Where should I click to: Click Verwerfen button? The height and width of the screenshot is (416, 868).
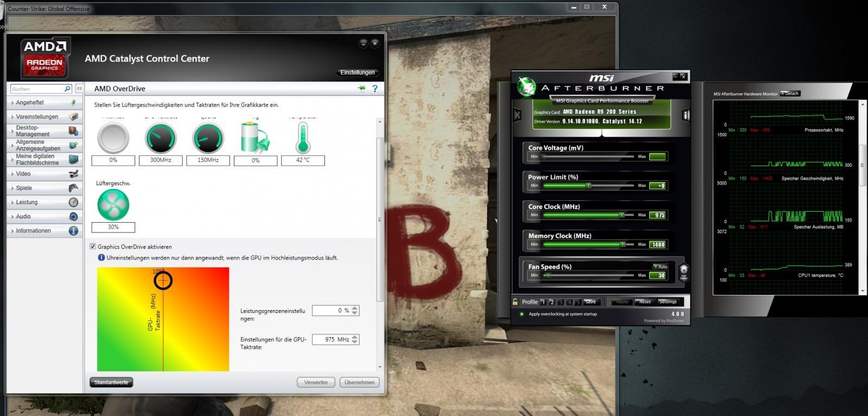(316, 382)
